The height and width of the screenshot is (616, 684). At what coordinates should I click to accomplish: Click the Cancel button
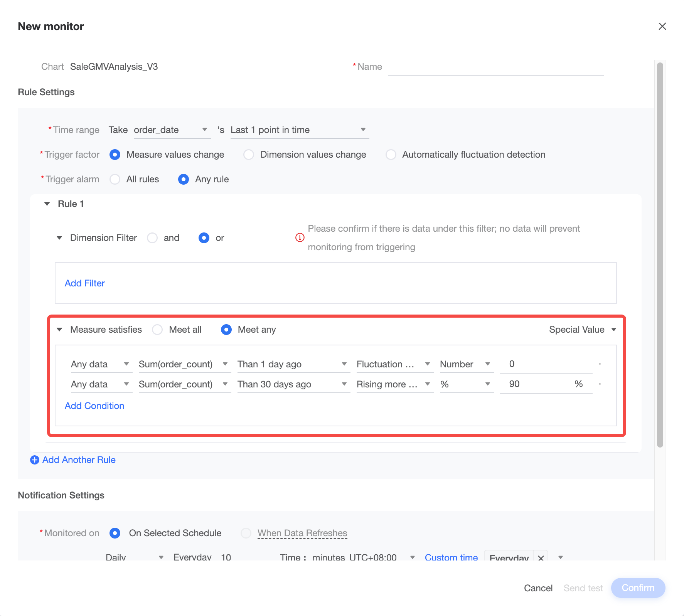coord(538,588)
